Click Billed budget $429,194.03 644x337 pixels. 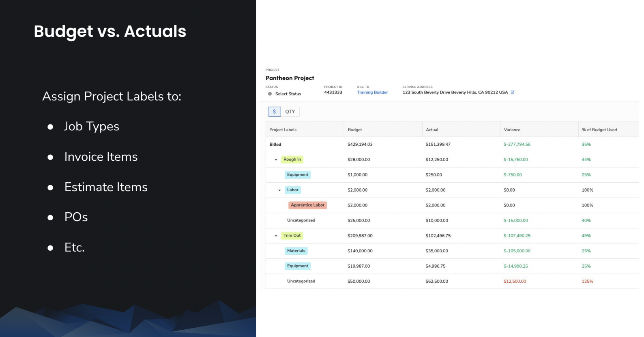pyautogui.click(x=360, y=145)
